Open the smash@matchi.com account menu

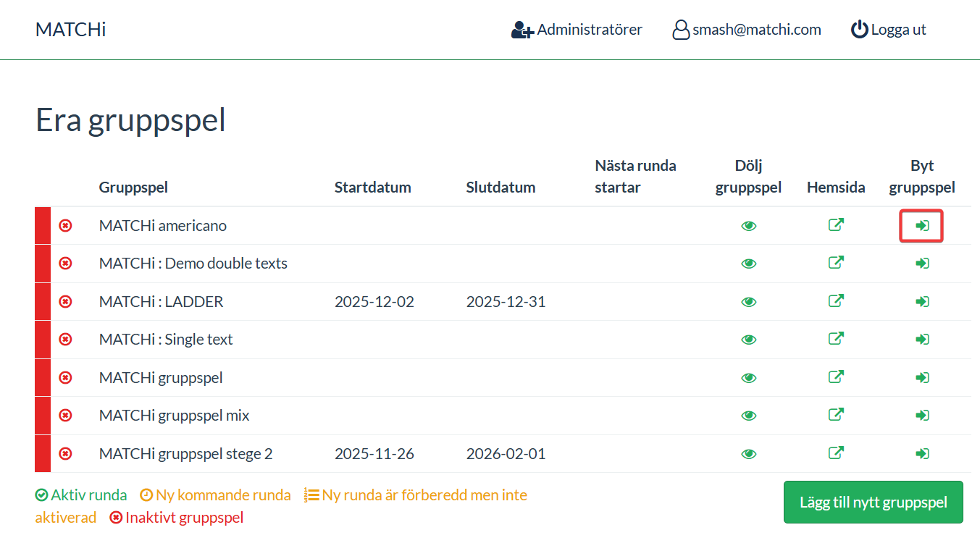tap(747, 30)
